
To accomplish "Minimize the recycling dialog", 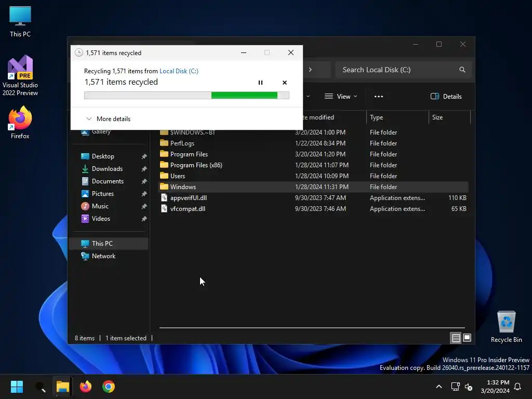I will tap(244, 52).
